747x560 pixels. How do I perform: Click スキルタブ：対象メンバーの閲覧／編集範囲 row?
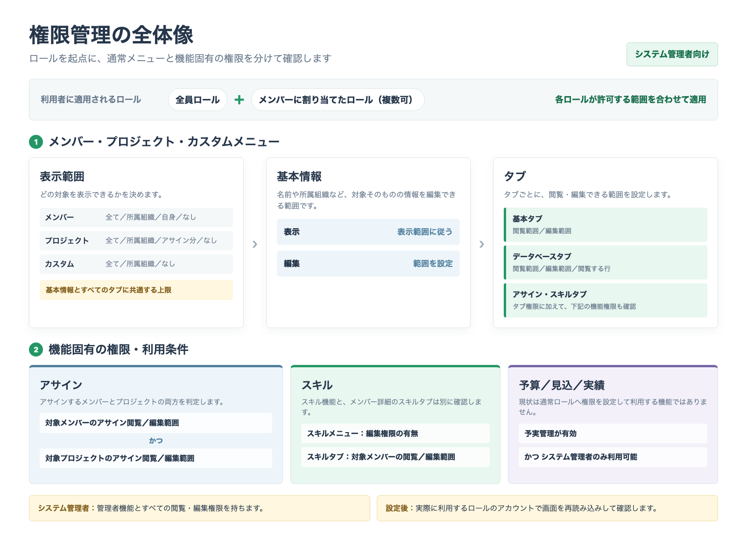click(x=395, y=457)
